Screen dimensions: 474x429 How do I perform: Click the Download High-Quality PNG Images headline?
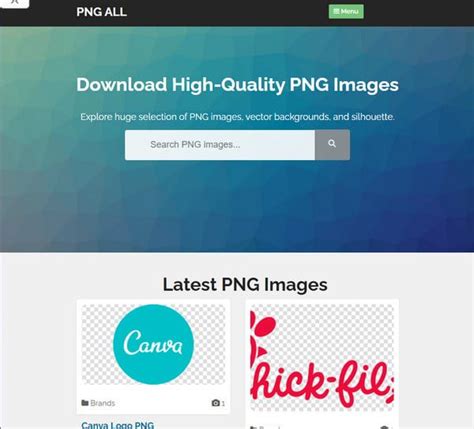coord(237,85)
